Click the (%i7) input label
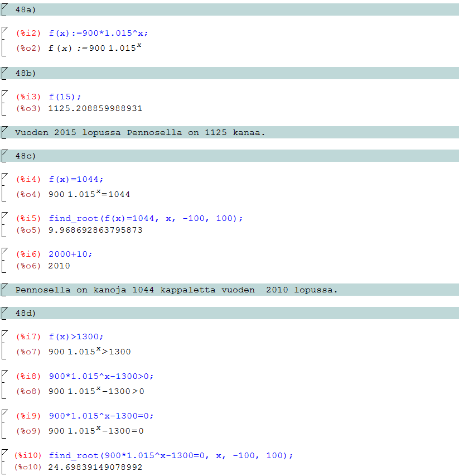Image resolution: width=459 pixels, height=476 pixels. tap(28, 336)
